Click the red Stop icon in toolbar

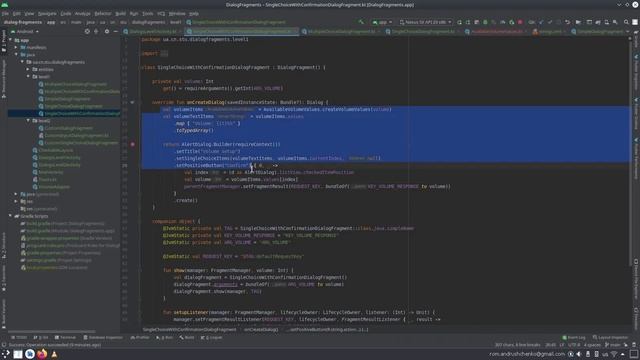[520, 22]
